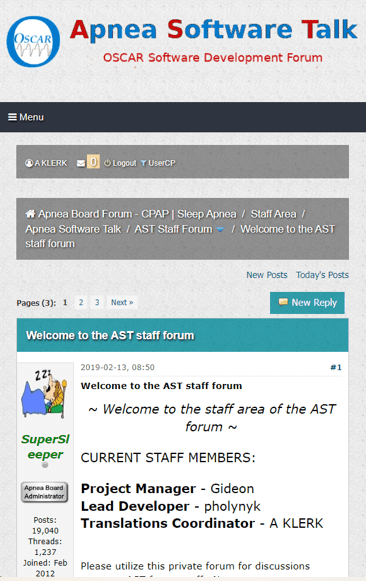Open the Staff Area breadcrumb
This screenshot has height=581, width=366.
273,214
